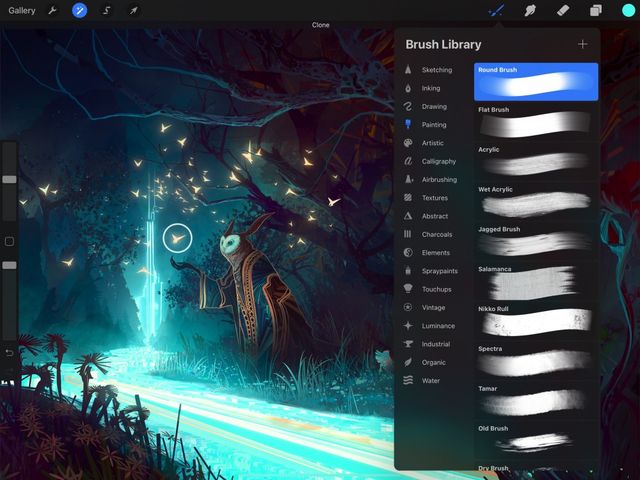Open the Calligraphy brush set

point(439,161)
